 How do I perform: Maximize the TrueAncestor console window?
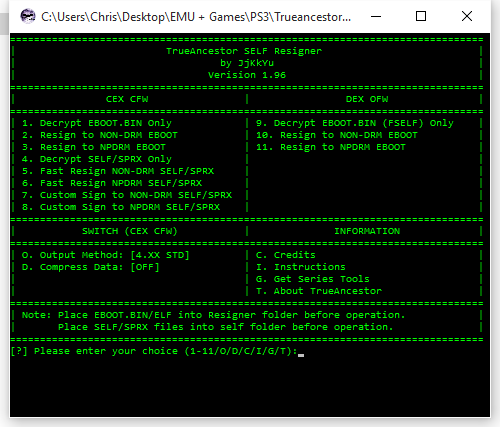[421, 16]
